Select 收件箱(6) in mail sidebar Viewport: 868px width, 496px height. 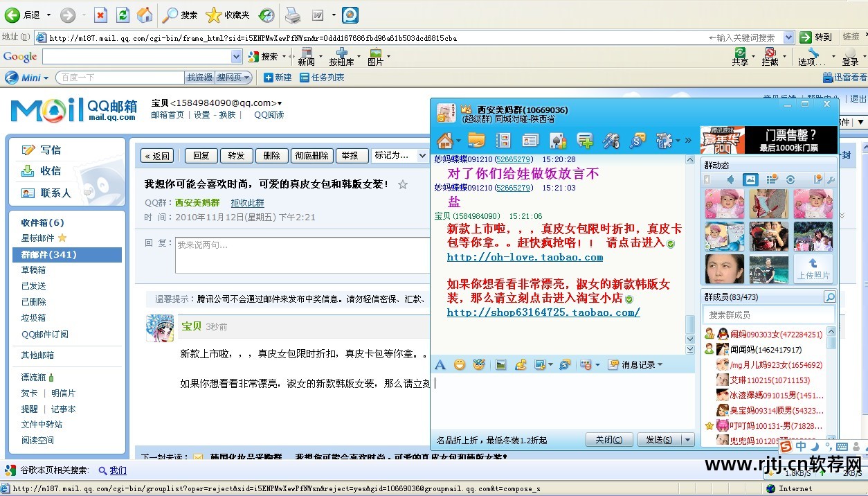[x=42, y=222]
